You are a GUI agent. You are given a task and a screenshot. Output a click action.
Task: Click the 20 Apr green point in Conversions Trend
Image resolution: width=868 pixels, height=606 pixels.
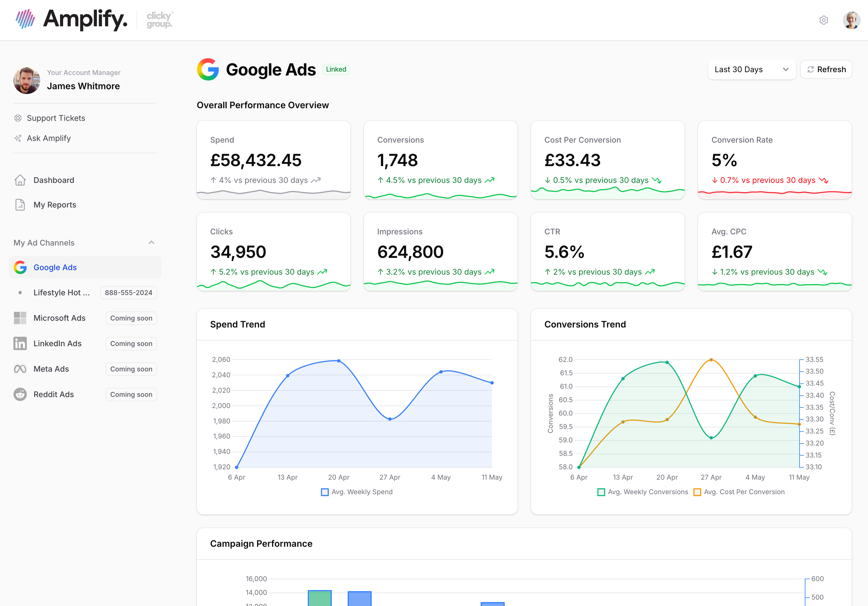click(667, 362)
